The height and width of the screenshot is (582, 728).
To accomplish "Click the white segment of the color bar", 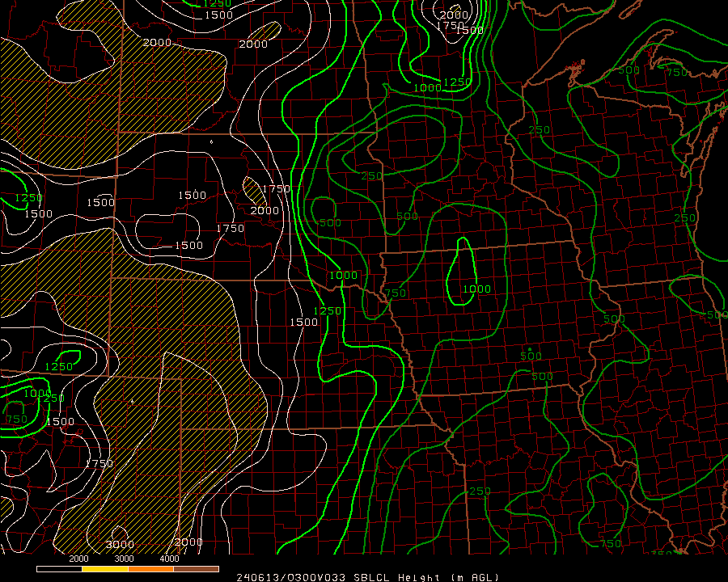I will coord(60,569).
